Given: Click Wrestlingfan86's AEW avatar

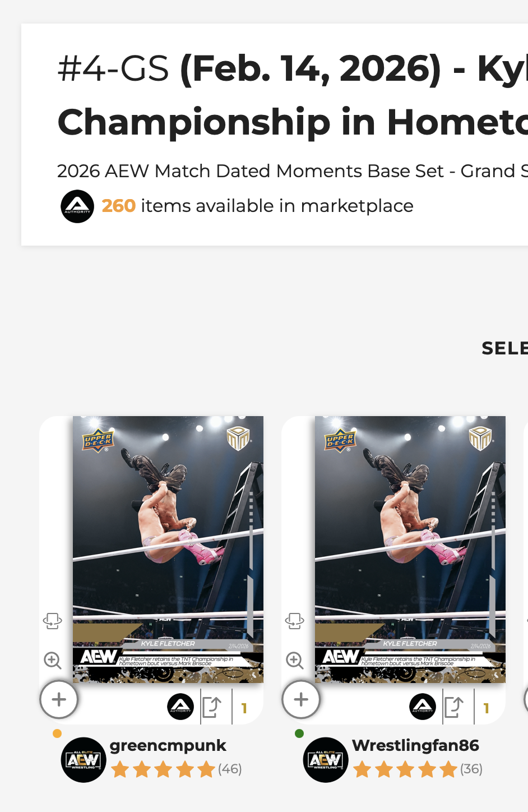Looking at the screenshot, I should pyautogui.click(x=326, y=760).
